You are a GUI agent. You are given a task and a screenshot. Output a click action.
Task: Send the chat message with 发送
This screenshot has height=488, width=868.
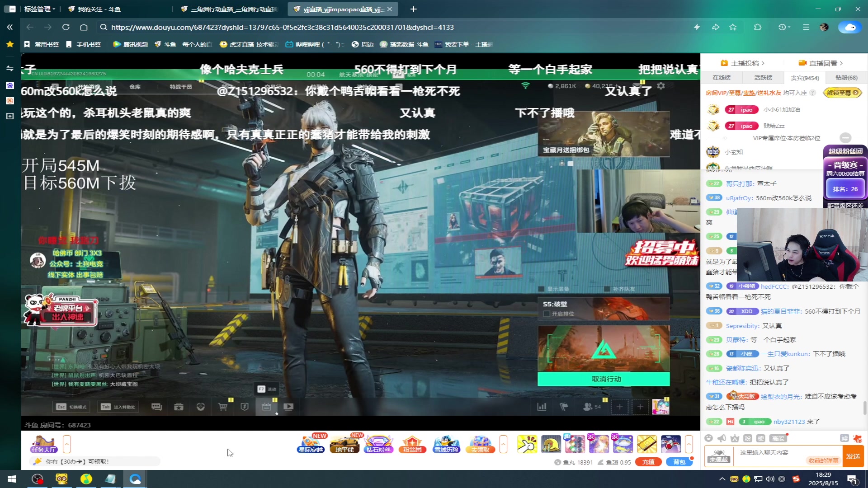(853, 456)
